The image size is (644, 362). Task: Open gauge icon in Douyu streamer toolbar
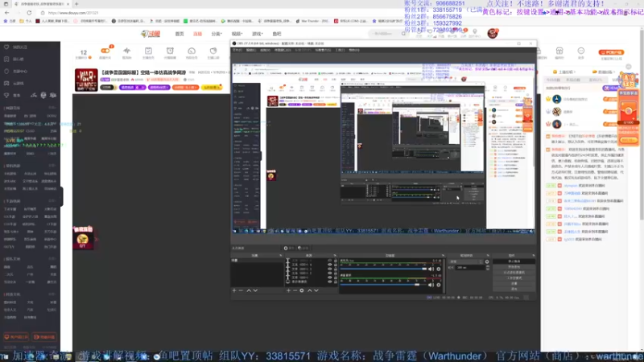coord(192,51)
